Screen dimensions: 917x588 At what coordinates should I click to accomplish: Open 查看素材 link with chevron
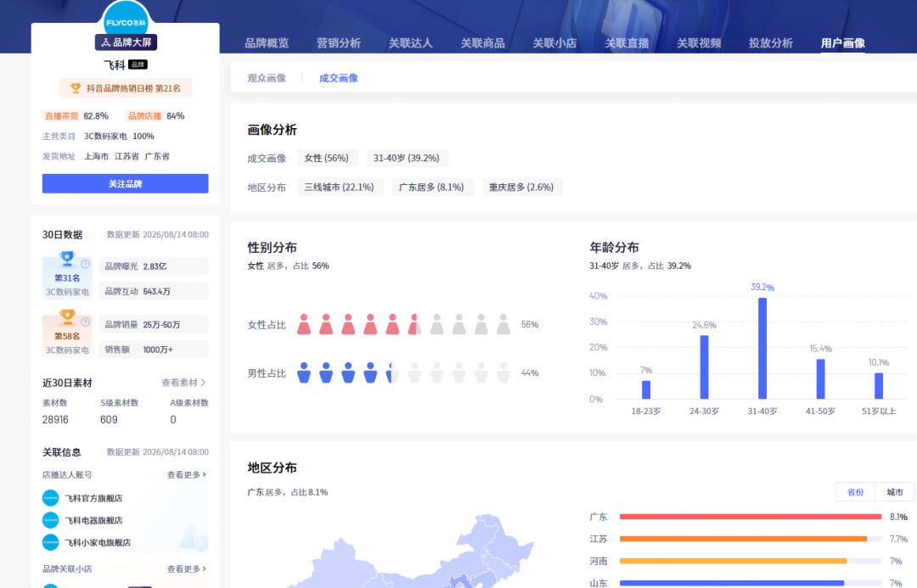183,383
